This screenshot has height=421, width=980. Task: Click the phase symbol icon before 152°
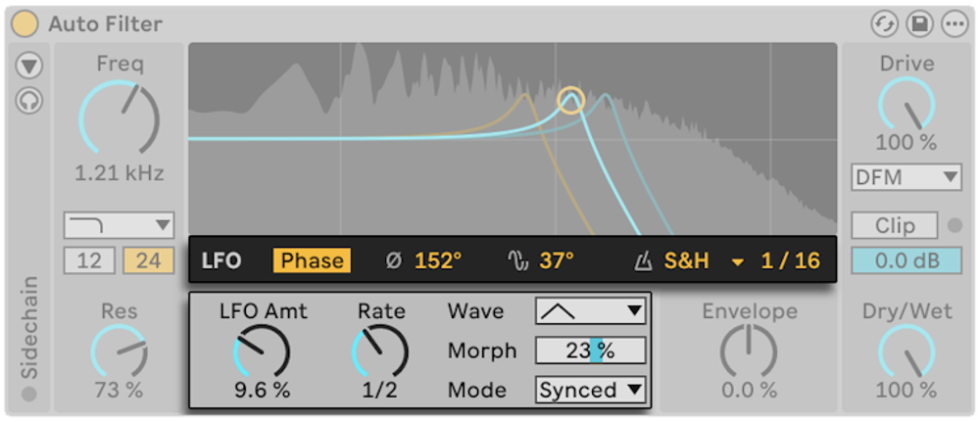click(x=393, y=261)
